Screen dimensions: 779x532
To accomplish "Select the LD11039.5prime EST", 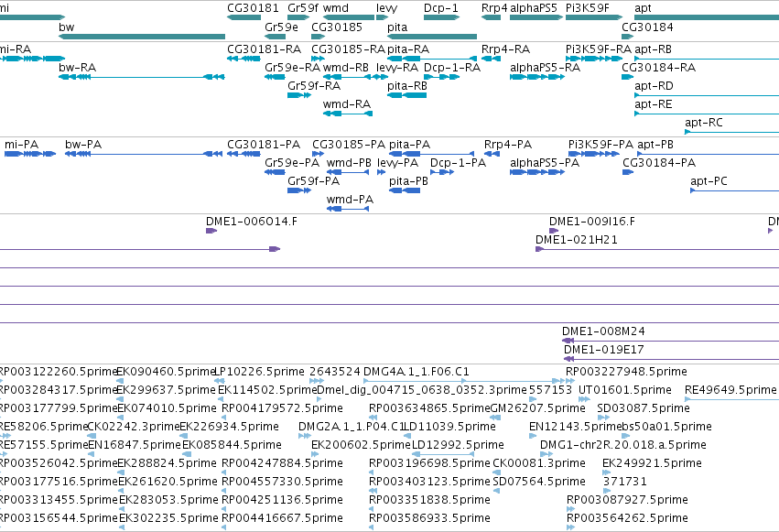I will (406, 436).
